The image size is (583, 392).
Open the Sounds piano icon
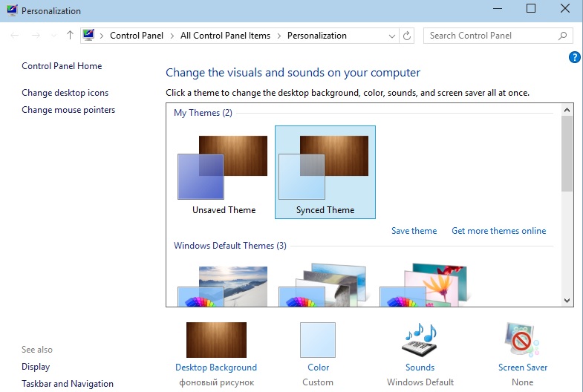(x=420, y=340)
